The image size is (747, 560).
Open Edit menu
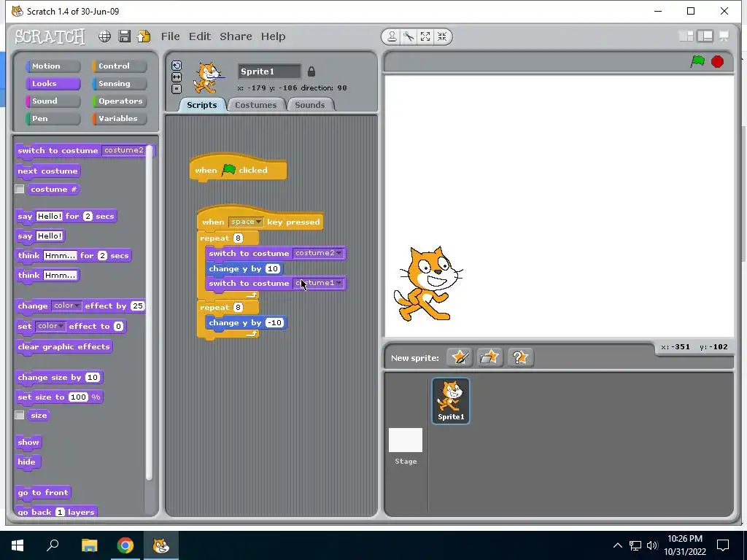pos(200,36)
